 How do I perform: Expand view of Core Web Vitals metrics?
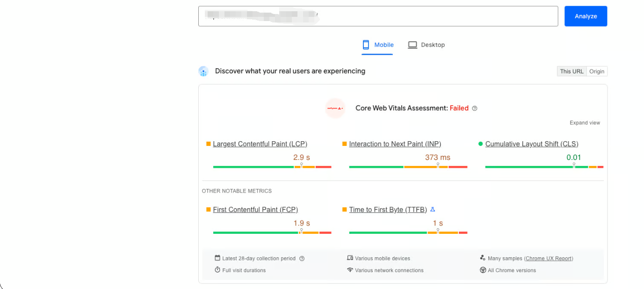585,123
